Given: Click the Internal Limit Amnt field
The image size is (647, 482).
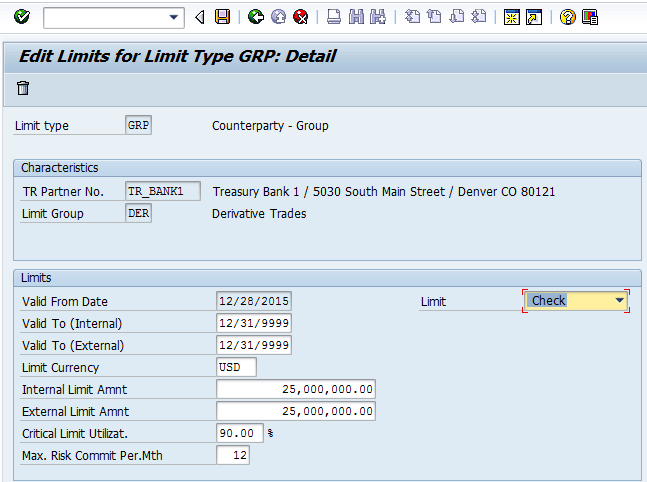Looking at the screenshot, I should coord(295,389).
